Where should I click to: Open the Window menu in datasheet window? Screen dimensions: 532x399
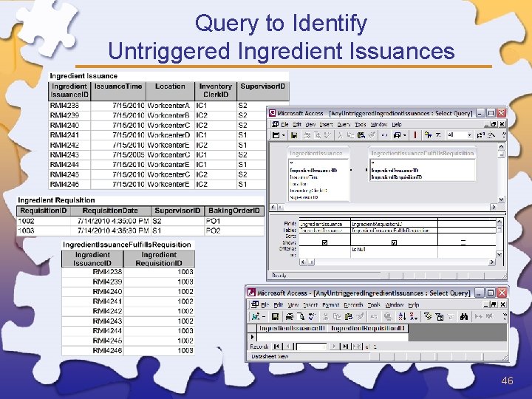point(395,304)
